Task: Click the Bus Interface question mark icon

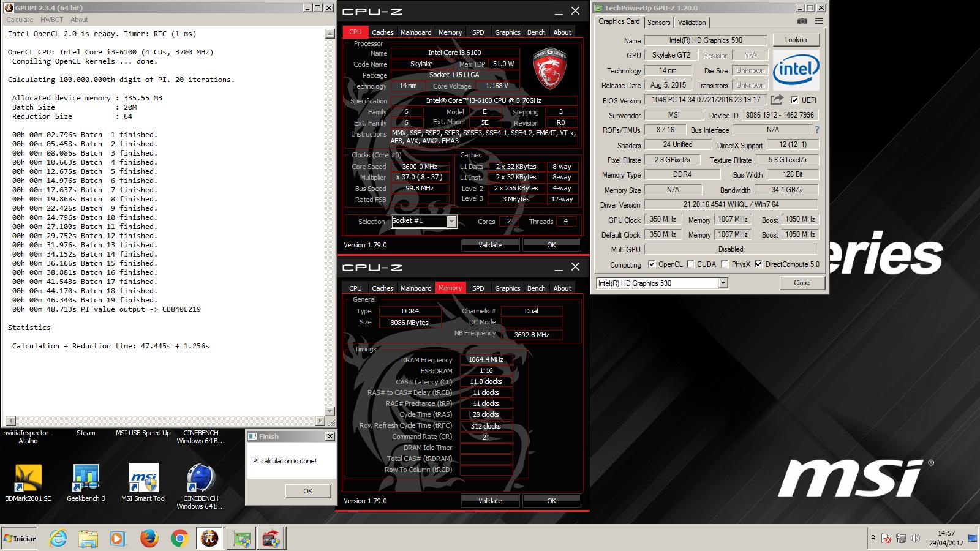Action: [x=816, y=130]
